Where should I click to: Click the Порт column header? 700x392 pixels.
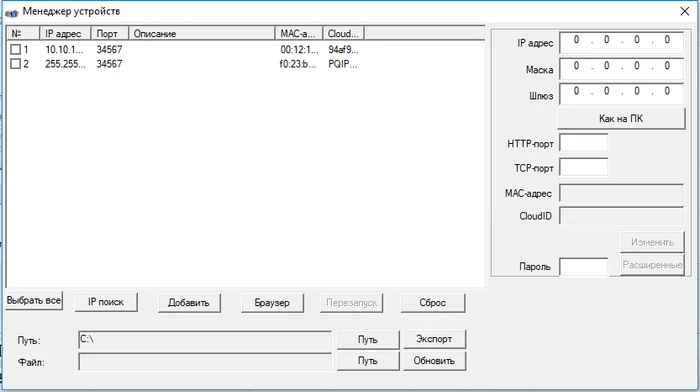tap(110, 33)
